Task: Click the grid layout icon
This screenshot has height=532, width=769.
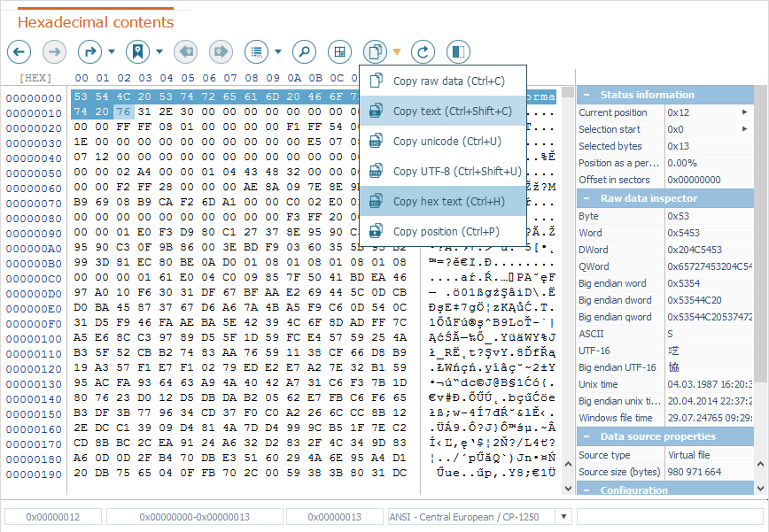Action: tap(339, 51)
